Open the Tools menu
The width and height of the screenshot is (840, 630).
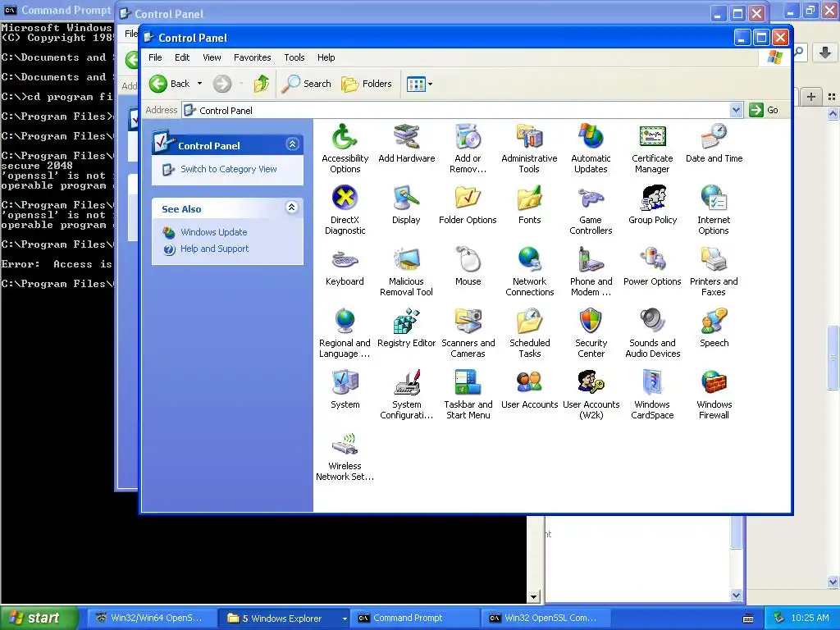[x=294, y=57]
